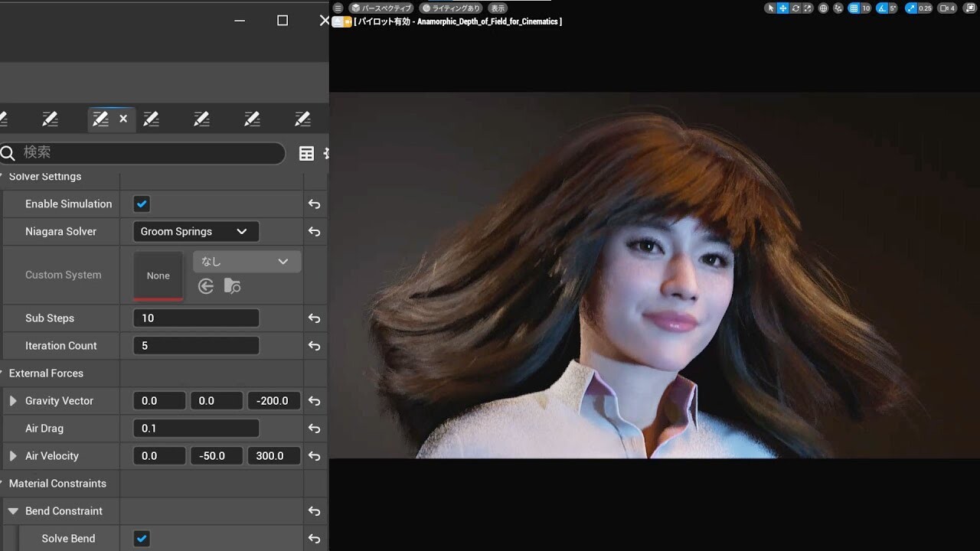Open the viewport options hamburger menu

339,8
